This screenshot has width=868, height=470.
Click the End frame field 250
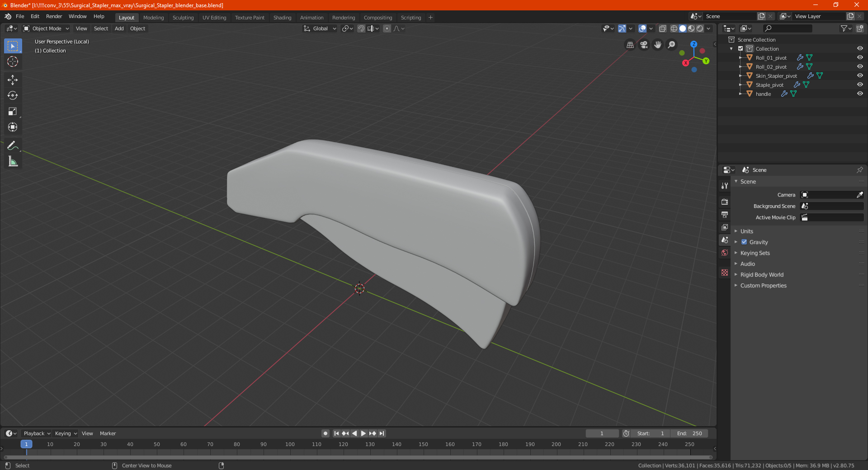click(689, 433)
